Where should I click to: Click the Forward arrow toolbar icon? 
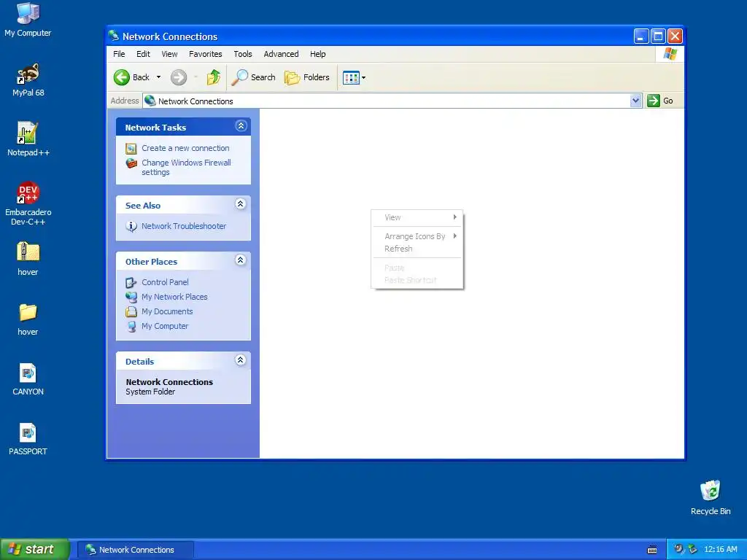tap(179, 77)
